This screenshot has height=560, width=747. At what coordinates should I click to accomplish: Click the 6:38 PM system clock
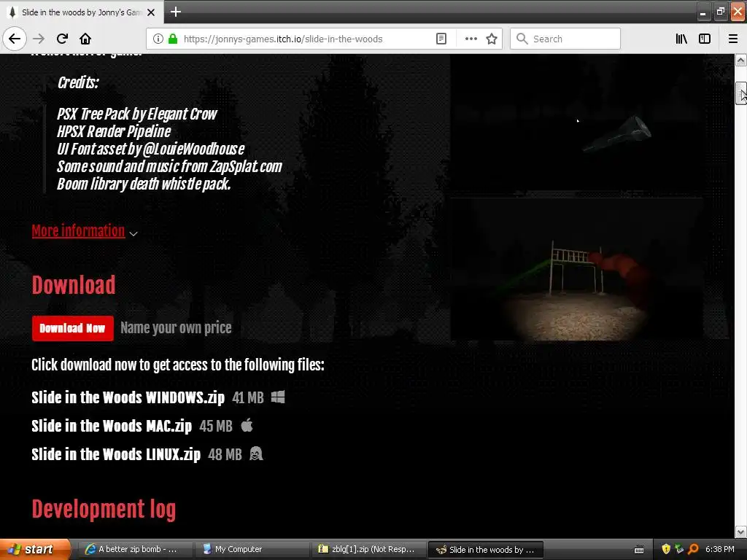point(720,549)
